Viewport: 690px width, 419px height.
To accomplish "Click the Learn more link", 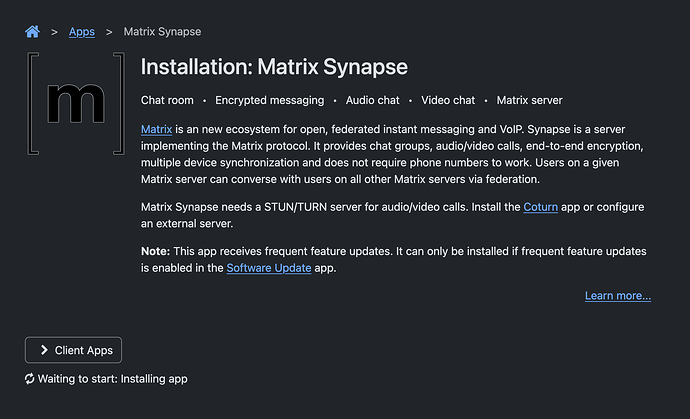I will (x=618, y=296).
